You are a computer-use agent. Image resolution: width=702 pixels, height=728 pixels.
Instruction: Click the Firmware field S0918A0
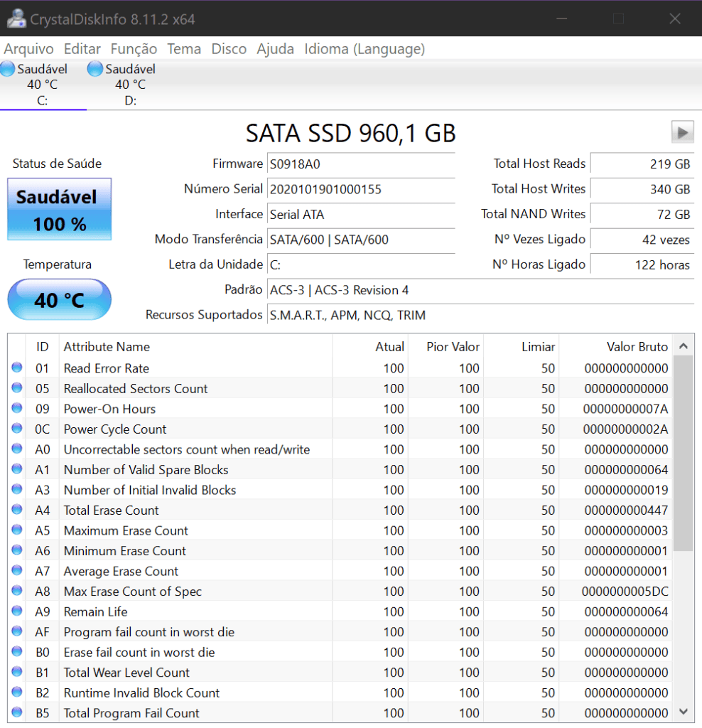click(x=361, y=164)
